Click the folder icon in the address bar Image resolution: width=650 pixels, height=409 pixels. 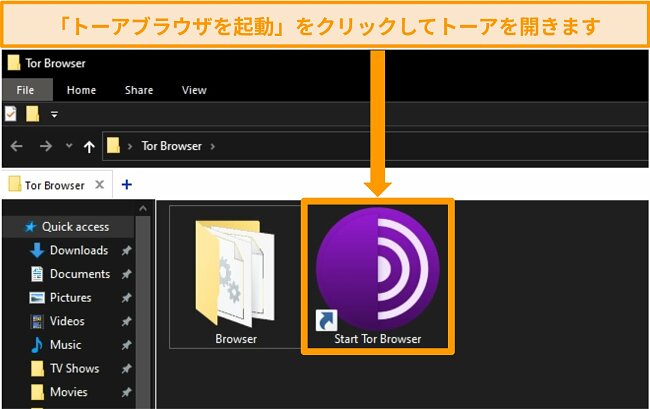pyautogui.click(x=113, y=145)
